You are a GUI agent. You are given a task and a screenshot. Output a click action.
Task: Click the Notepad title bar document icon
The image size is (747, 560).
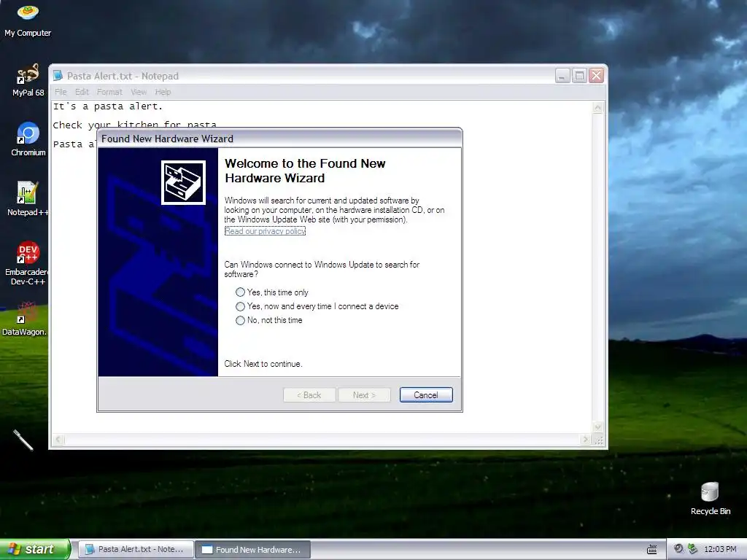tap(58, 76)
